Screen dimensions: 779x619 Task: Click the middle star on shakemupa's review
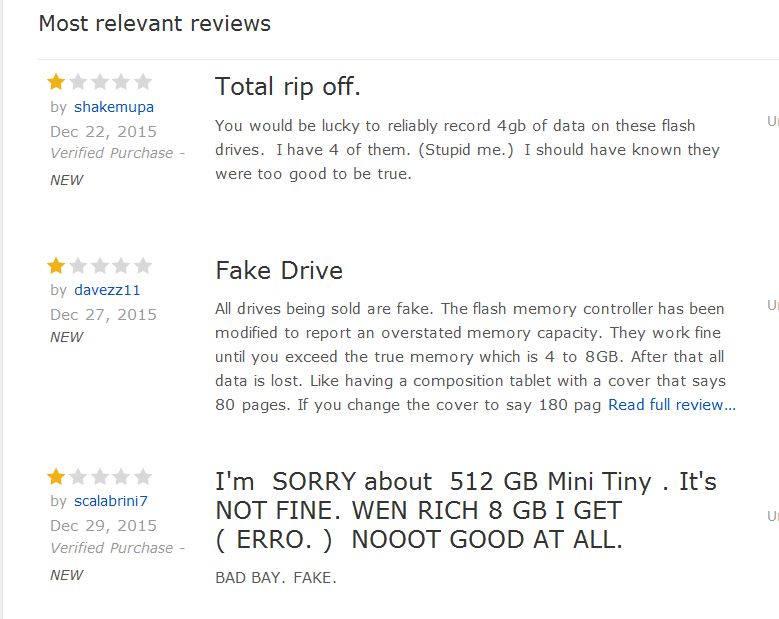tap(100, 82)
